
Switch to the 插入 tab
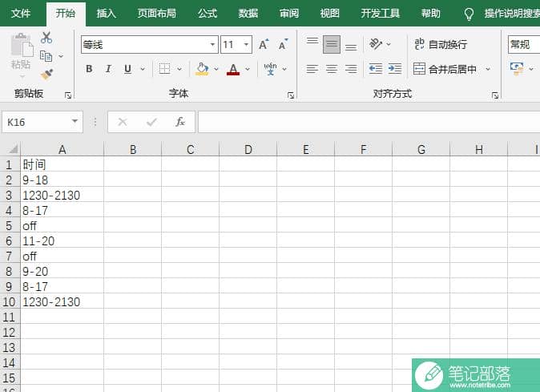[x=106, y=14]
